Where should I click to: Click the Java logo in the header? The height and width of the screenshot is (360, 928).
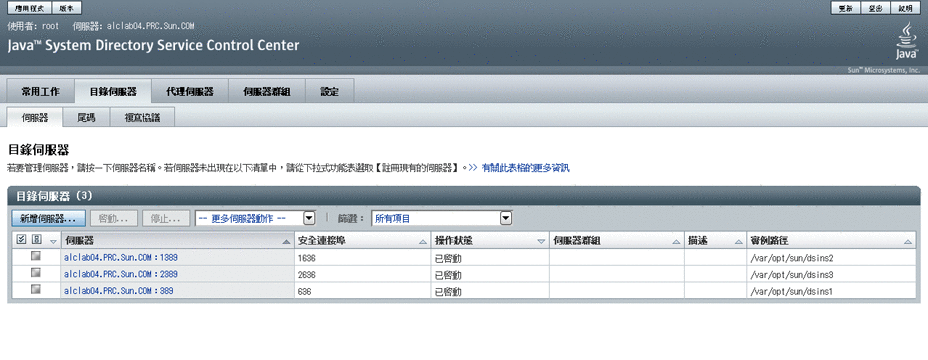pyautogui.click(x=906, y=41)
